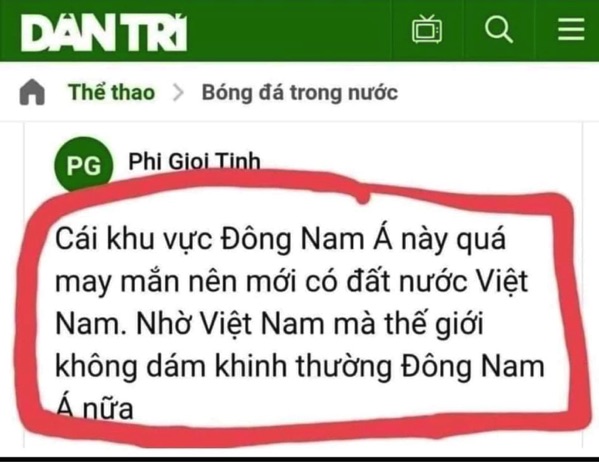599x462 pixels.
Task: Click the breadcrumb chevron arrow
Action: pyautogui.click(x=178, y=92)
